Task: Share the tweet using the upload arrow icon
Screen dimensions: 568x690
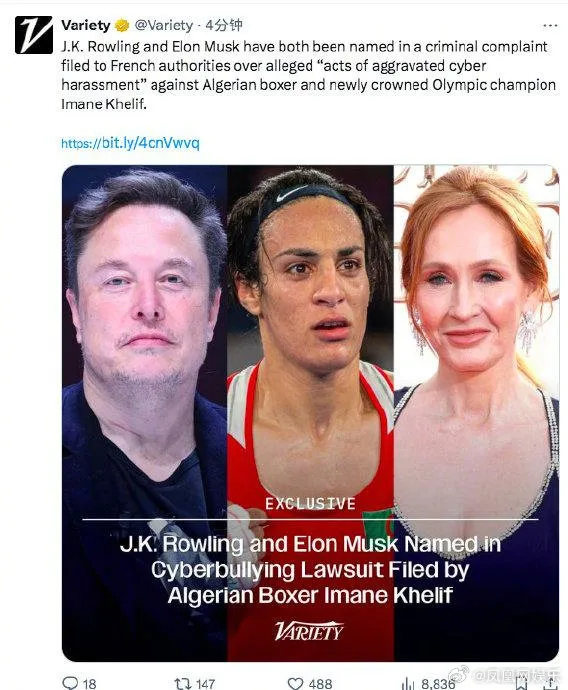Action: (x=550, y=683)
